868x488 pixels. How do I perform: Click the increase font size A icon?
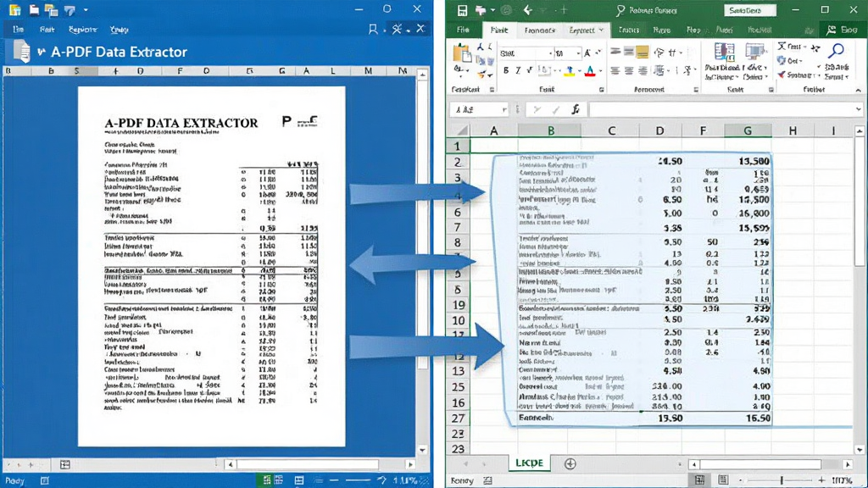pyautogui.click(x=587, y=53)
